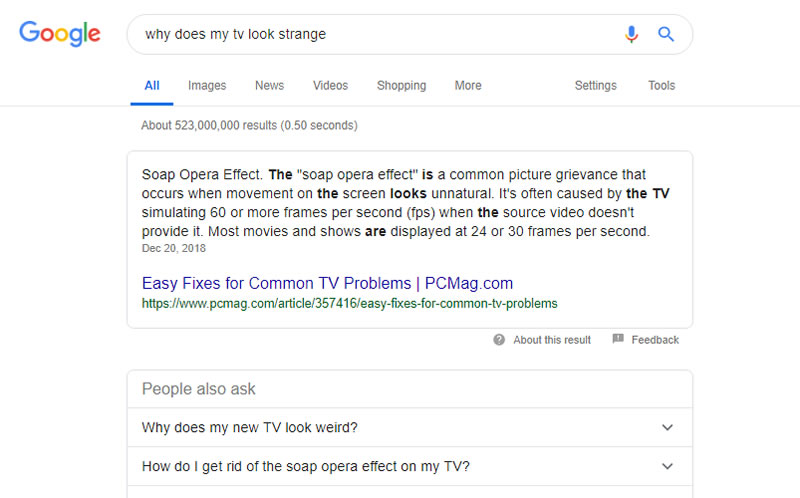Click the green pcmag.com article URL
The width and height of the screenshot is (800, 498).
[x=349, y=304]
